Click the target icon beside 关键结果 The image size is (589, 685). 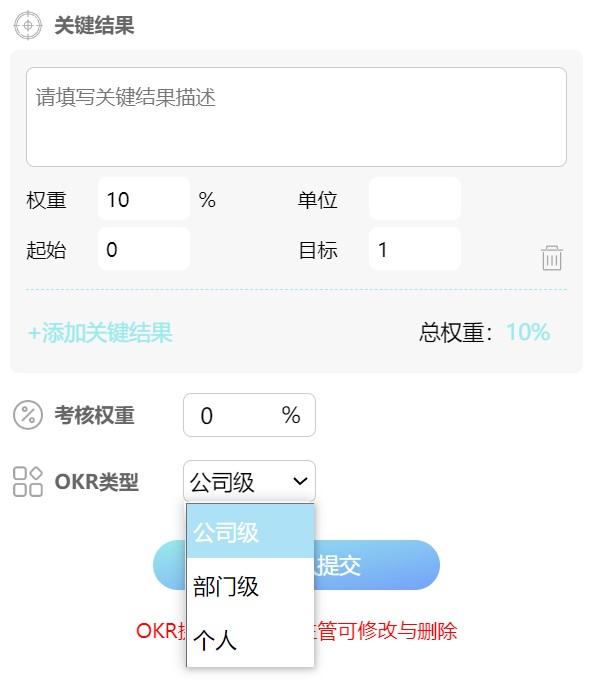[28, 25]
